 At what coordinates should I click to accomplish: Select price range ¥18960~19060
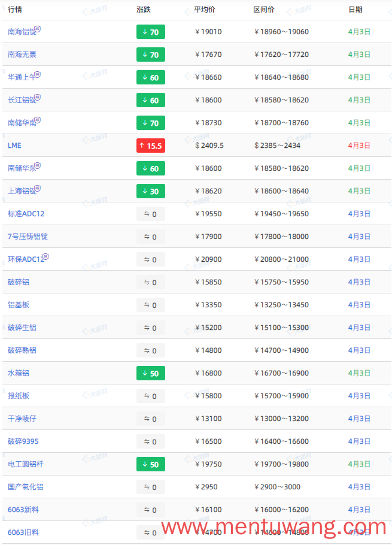[282, 32]
